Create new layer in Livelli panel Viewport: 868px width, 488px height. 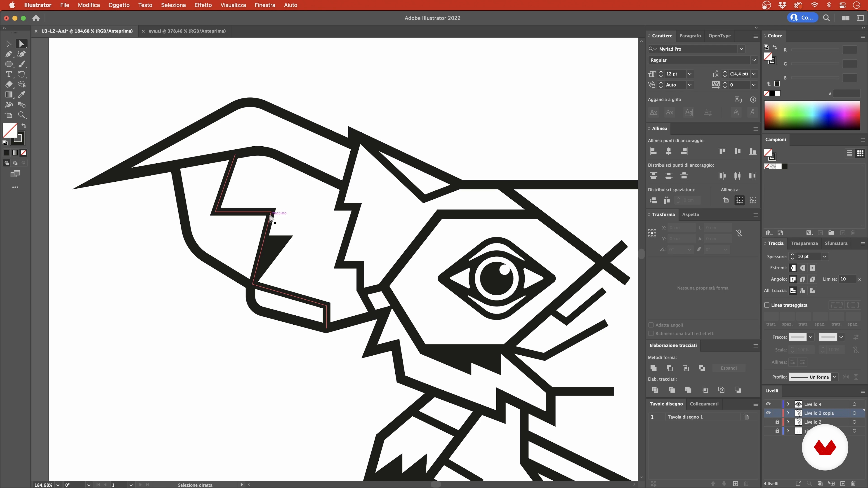[x=843, y=484]
